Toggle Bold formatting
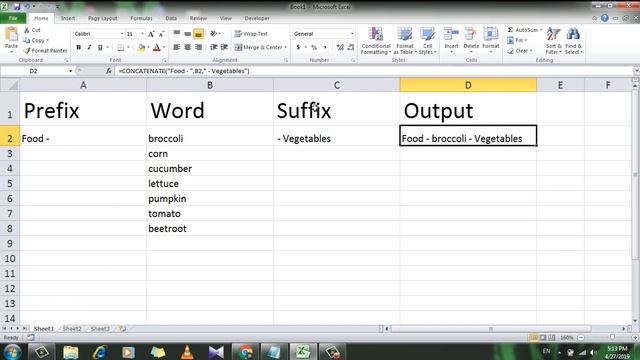The image size is (640, 360). click(x=78, y=48)
